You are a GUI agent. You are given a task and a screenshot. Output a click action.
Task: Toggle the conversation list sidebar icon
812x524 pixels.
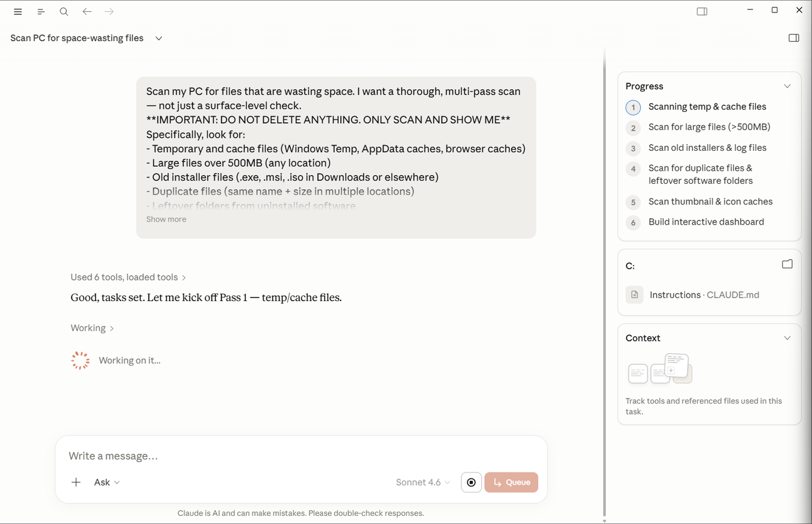tap(41, 12)
